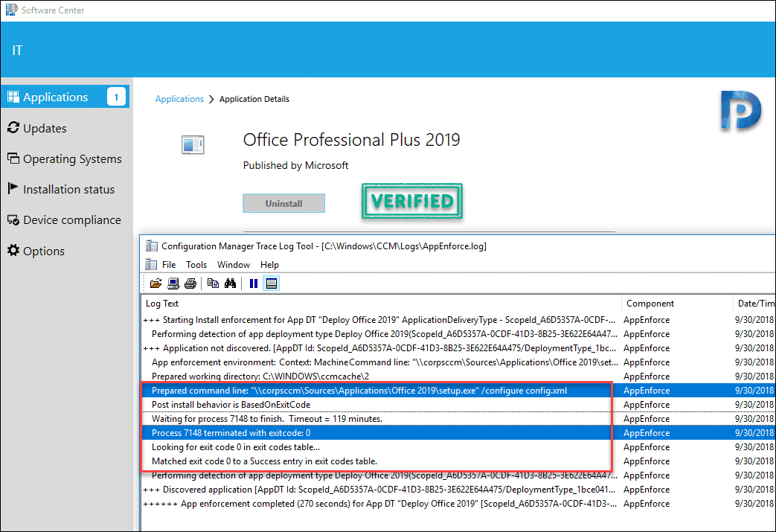Click the Options gear icon

tap(13, 251)
